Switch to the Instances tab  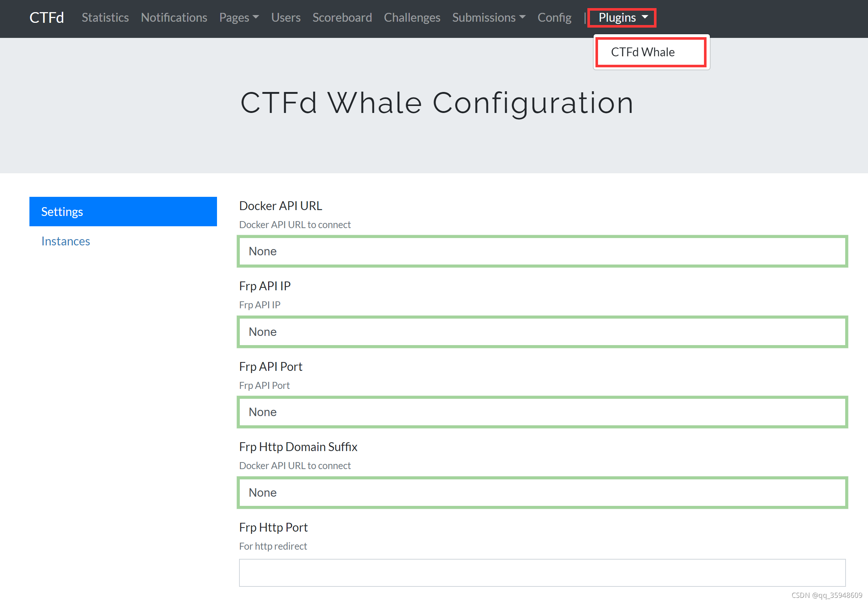tap(65, 241)
